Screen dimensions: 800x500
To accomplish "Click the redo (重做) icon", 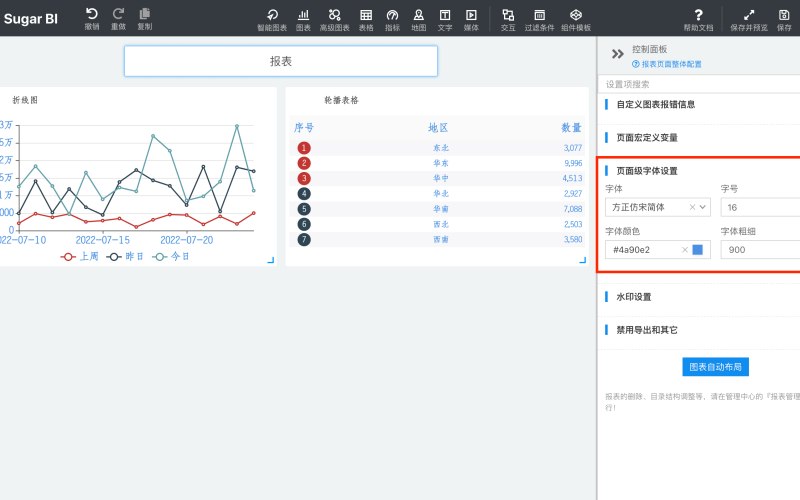I will pos(118,18).
